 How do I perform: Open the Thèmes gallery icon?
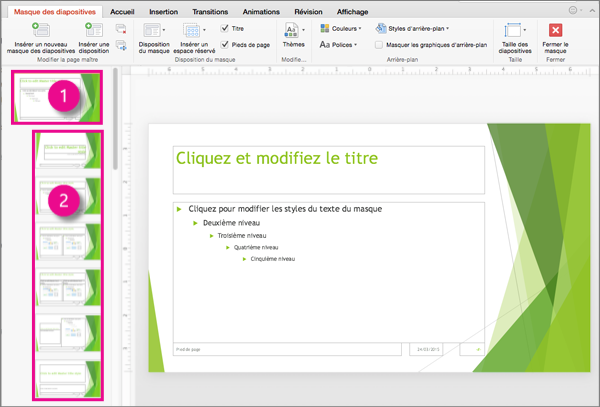[293, 32]
